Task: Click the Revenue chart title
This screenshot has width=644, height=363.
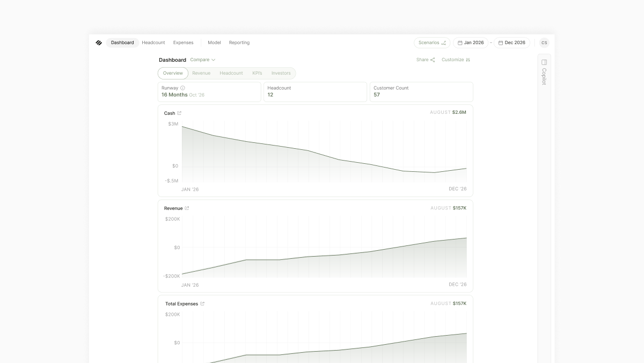Action: [173, 208]
